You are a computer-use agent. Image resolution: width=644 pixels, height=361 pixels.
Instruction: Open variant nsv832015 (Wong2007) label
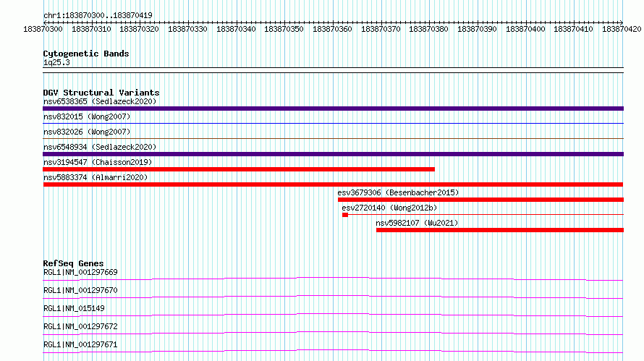[87, 116]
